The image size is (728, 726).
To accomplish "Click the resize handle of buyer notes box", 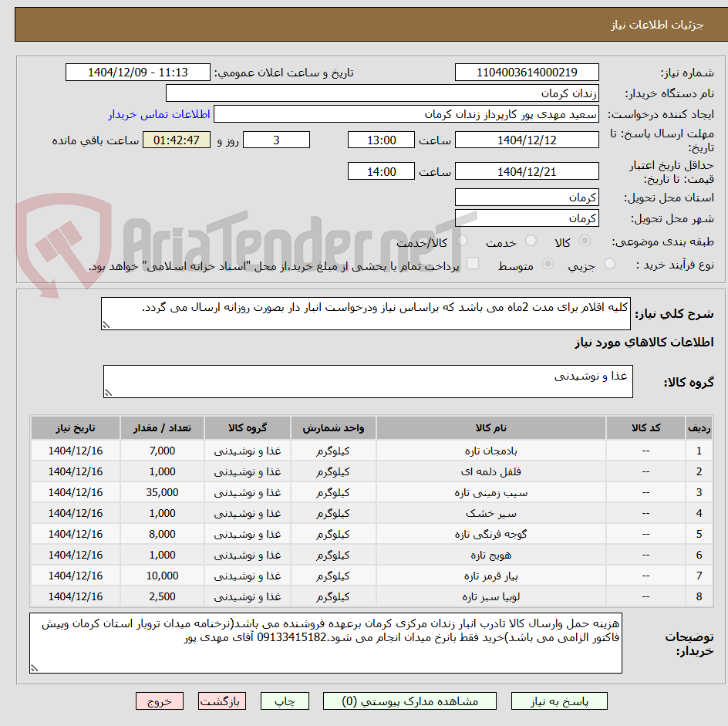I will coord(34,668).
